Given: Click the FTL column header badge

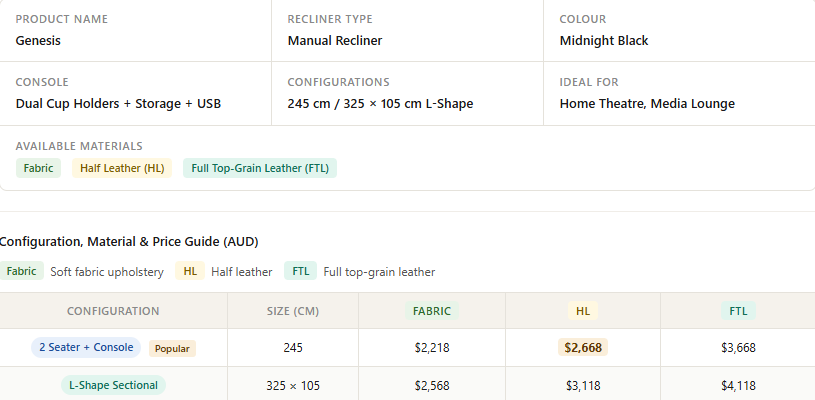Looking at the screenshot, I should coord(738,311).
